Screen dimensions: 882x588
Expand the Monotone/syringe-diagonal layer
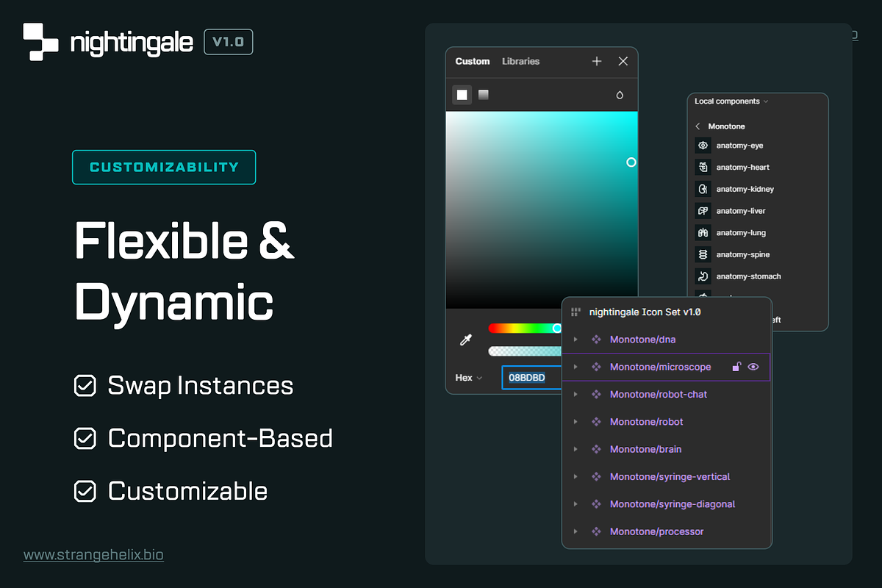[576, 504]
